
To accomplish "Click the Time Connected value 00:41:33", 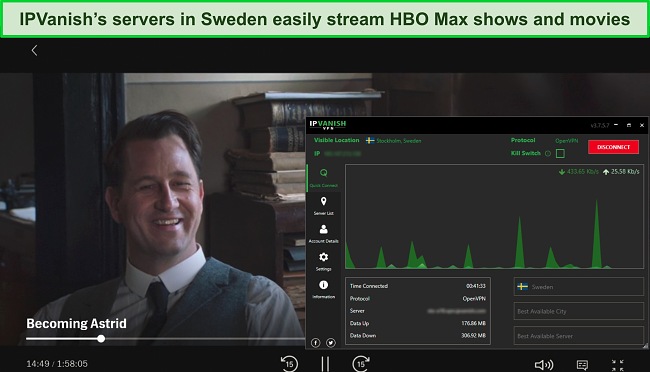I will [475, 286].
